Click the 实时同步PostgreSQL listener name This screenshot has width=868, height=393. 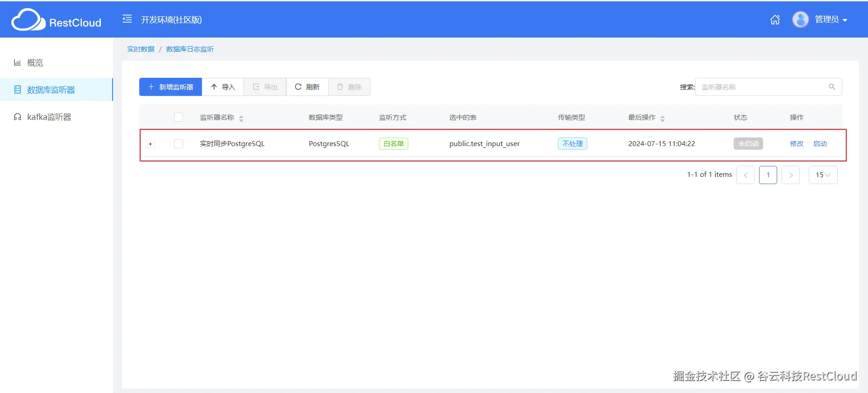coord(232,144)
